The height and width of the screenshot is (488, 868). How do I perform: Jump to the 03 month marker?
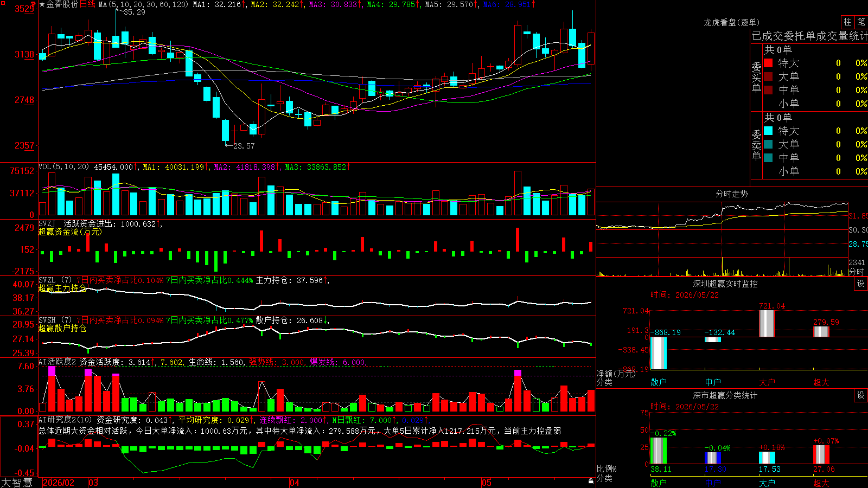(x=93, y=483)
